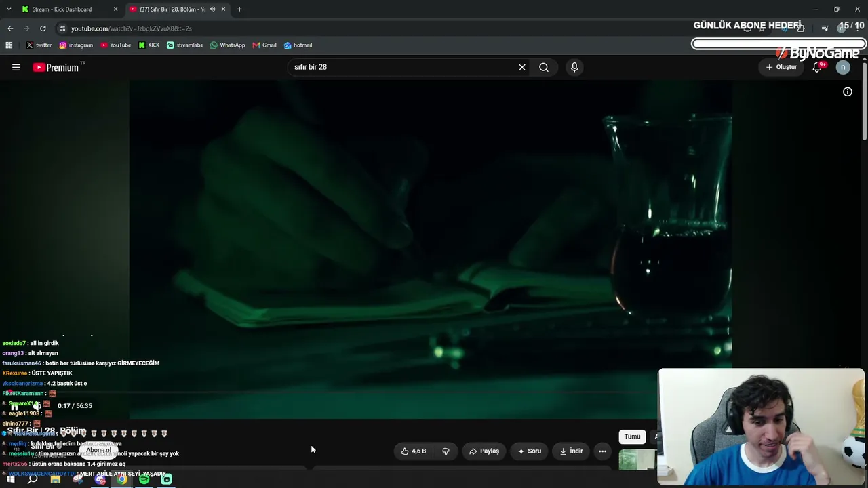Select the suggested video thumbnail below Tümü

[x=637, y=460]
